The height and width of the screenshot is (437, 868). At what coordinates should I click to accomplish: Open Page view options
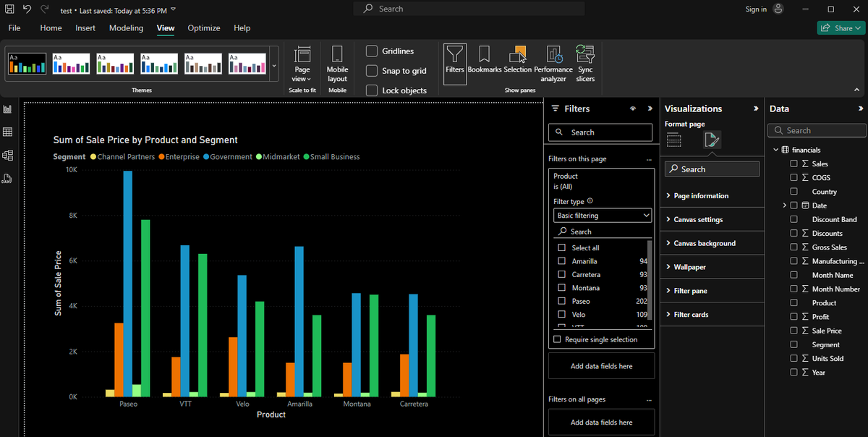[x=302, y=64]
